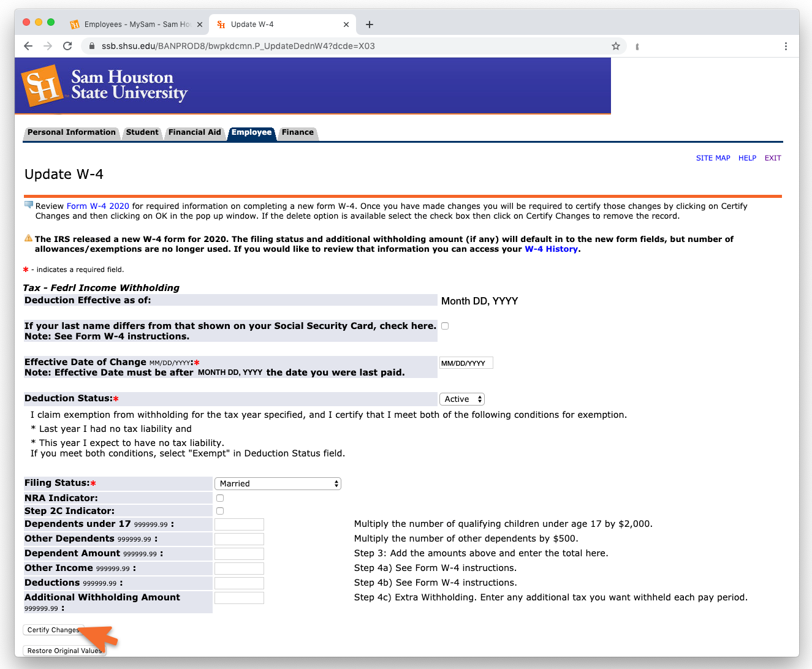
Task: Click the browser back arrow
Action: (28, 46)
